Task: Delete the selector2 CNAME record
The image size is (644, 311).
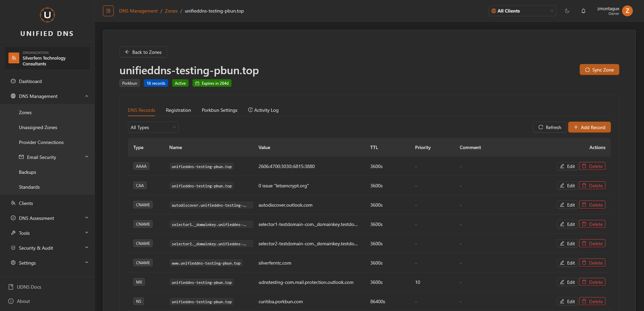Action: [592, 244]
